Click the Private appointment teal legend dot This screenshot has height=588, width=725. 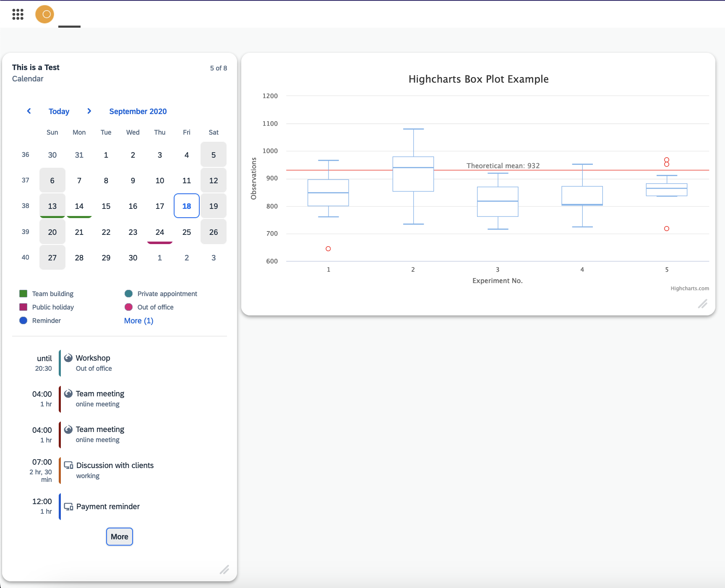click(129, 294)
